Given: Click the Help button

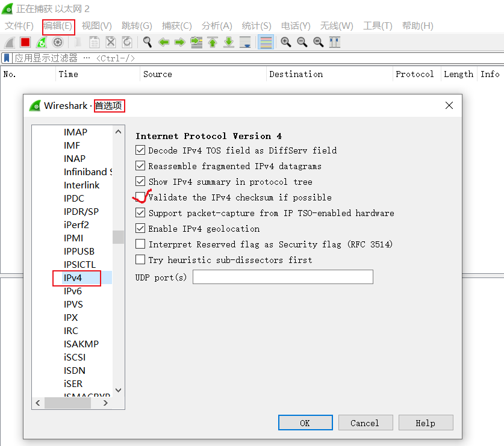Looking at the screenshot, I should click(x=426, y=423).
